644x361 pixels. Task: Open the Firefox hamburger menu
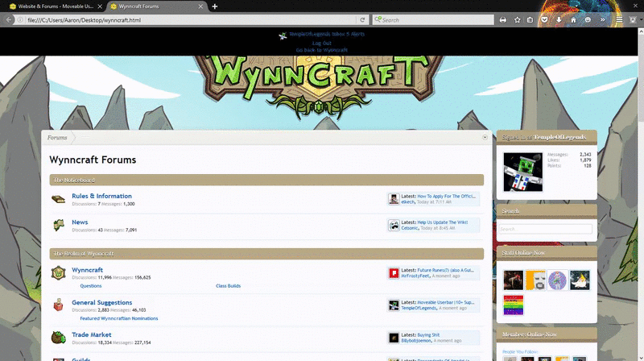[x=619, y=19]
